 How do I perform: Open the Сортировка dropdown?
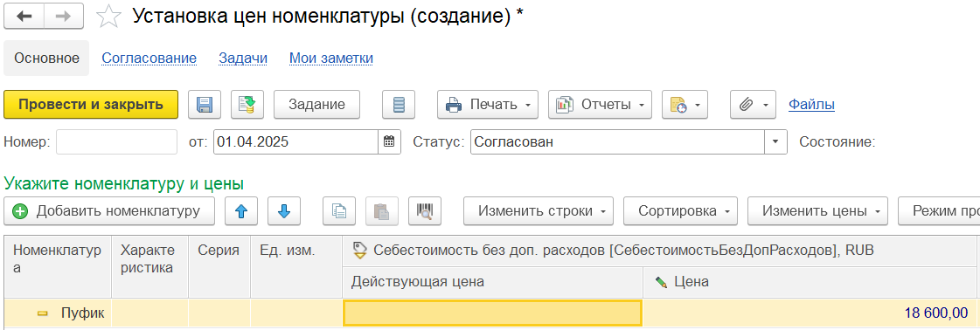click(681, 211)
